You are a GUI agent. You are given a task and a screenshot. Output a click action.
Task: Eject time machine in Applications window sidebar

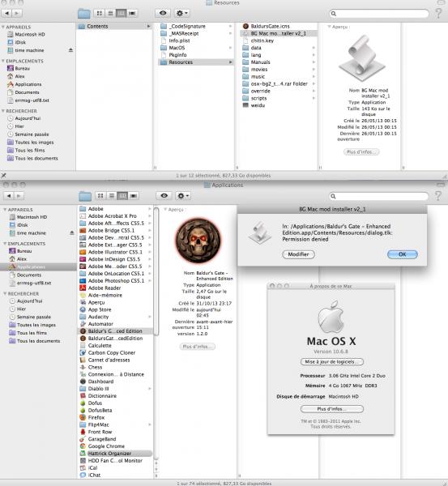coord(72,232)
